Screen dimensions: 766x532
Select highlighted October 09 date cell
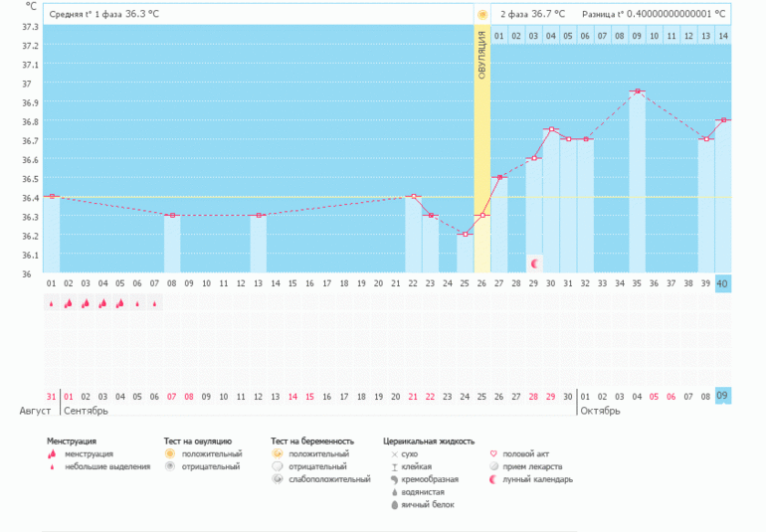[x=723, y=396]
